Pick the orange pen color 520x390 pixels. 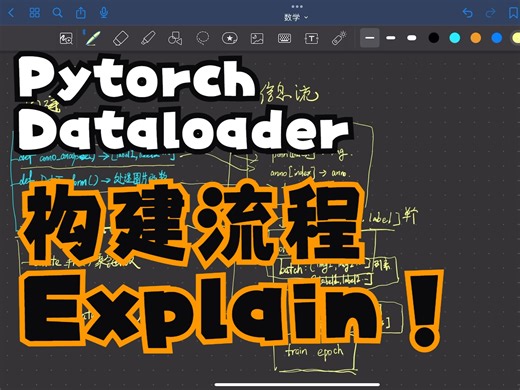pos(476,38)
